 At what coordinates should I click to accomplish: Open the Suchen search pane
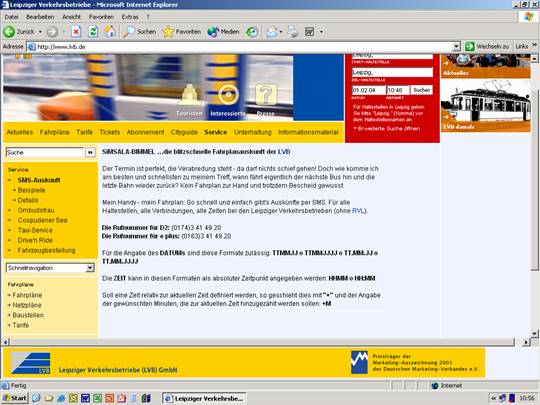tap(139, 32)
